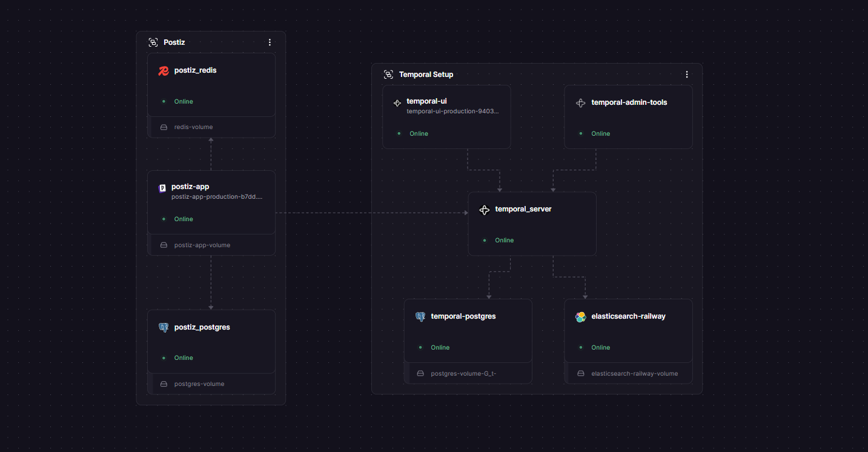Click the Redis logo on postiz_redis
Screen dimensions: 868x452
click(163, 71)
